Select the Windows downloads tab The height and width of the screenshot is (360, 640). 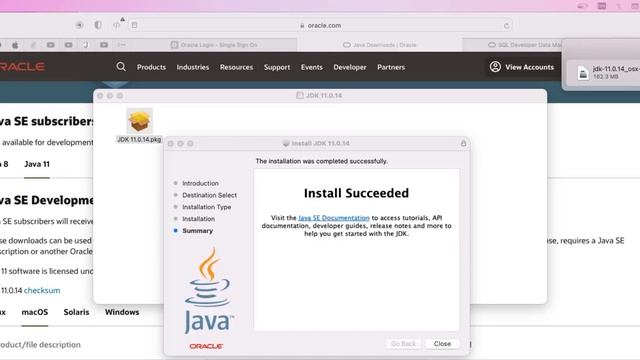tap(122, 312)
